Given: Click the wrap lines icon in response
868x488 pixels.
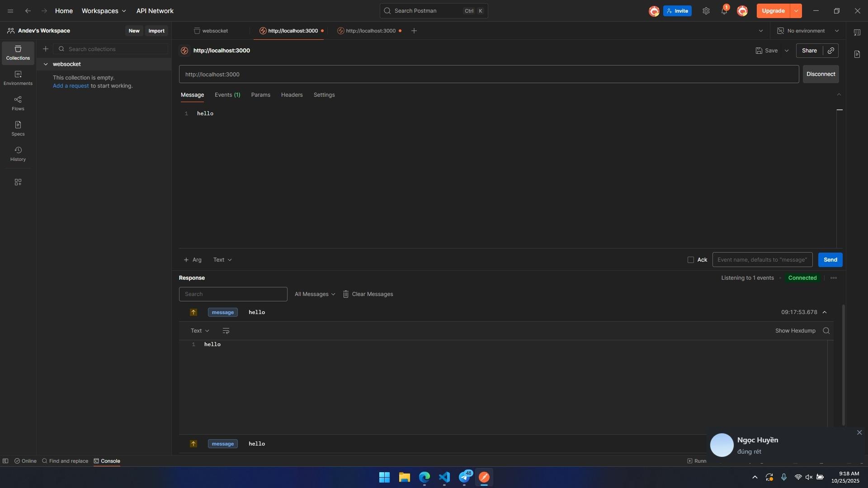Looking at the screenshot, I should 226,331.
